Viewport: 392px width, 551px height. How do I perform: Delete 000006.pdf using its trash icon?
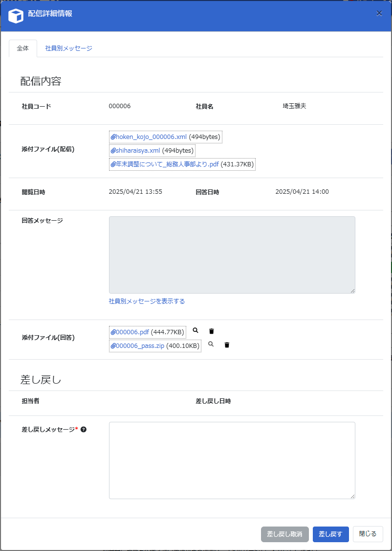[212, 331]
